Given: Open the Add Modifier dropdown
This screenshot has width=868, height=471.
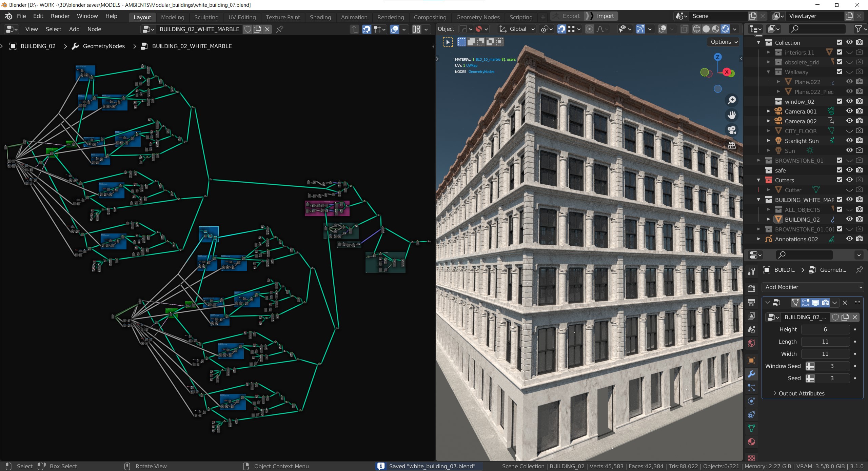Looking at the screenshot, I should click(x=813, y=287).
